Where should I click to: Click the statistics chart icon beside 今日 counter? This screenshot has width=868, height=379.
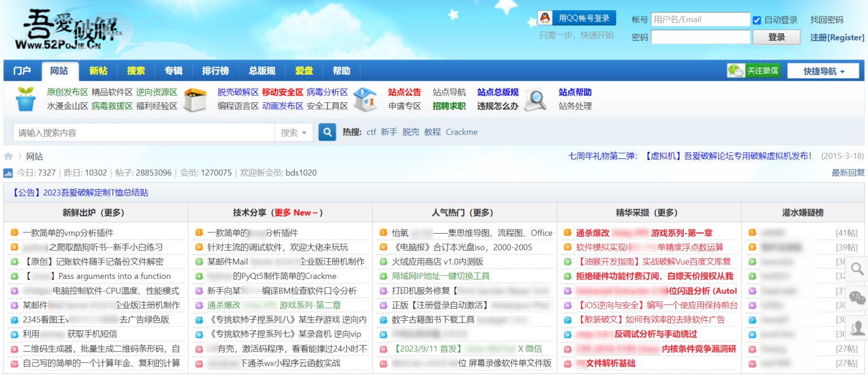[x=8, y=173]
